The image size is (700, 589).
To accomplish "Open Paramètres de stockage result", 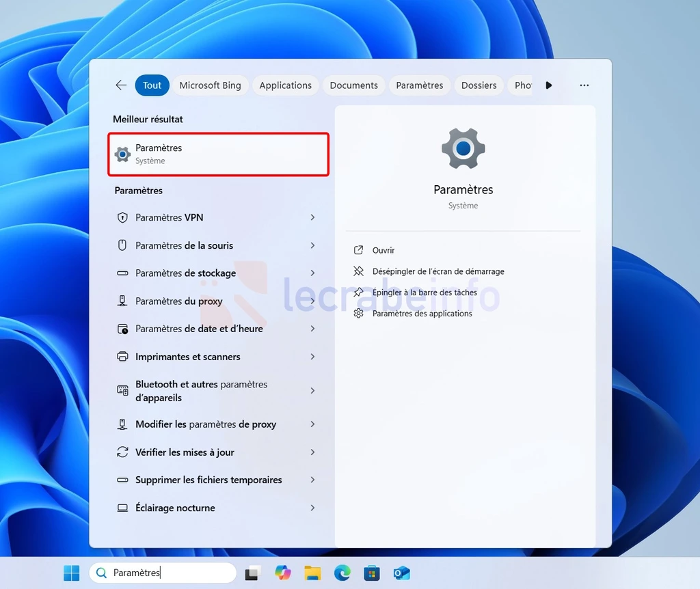I will 218,273.
